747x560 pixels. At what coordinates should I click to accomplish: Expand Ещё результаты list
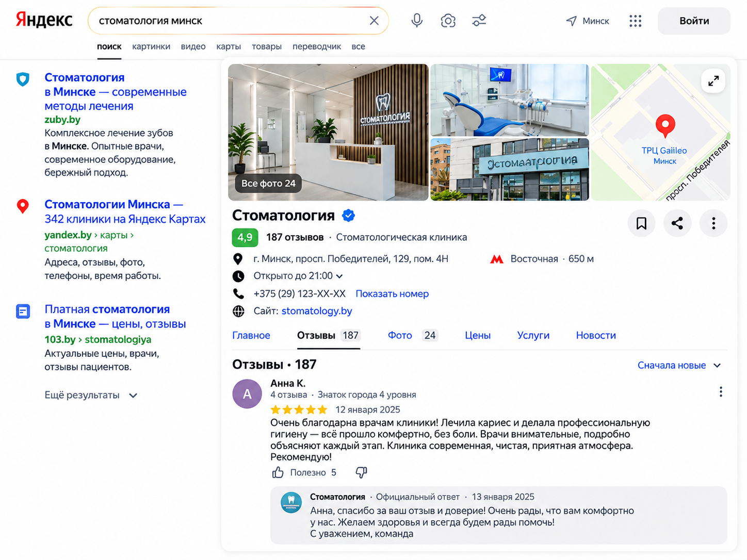91,395
